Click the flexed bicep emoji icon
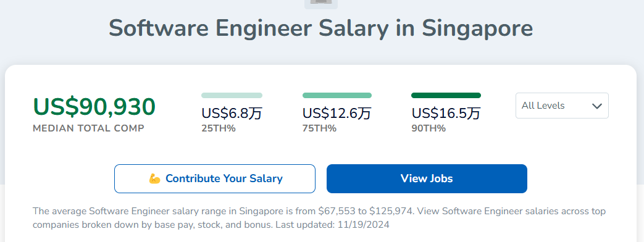The width and height of the screenshot is (644, 242). click(154, 179)
